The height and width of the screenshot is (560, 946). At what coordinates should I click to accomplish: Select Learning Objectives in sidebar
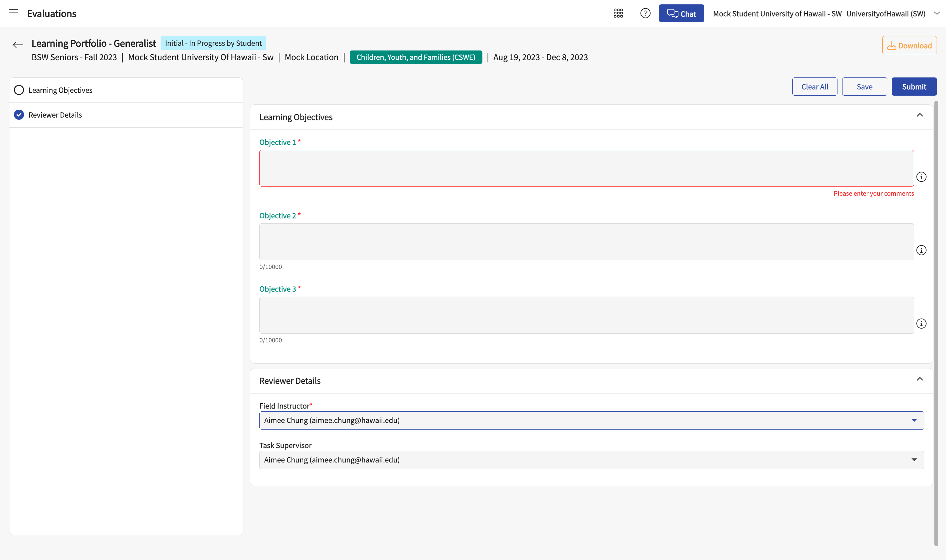coord(126,90)
